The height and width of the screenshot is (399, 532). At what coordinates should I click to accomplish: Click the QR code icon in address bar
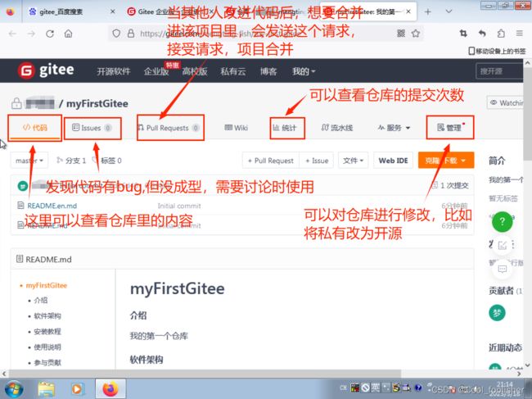click(401, 33)
